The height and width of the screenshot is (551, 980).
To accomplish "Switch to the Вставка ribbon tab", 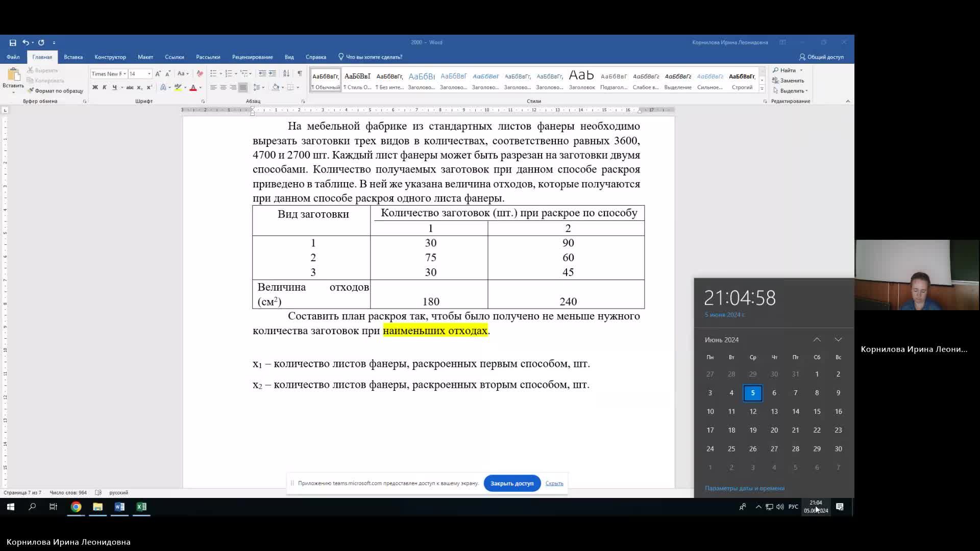I will [73, 57].
